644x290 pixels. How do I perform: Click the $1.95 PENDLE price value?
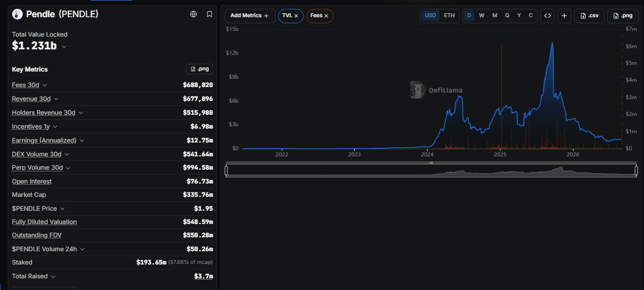(x=204, y=208)
